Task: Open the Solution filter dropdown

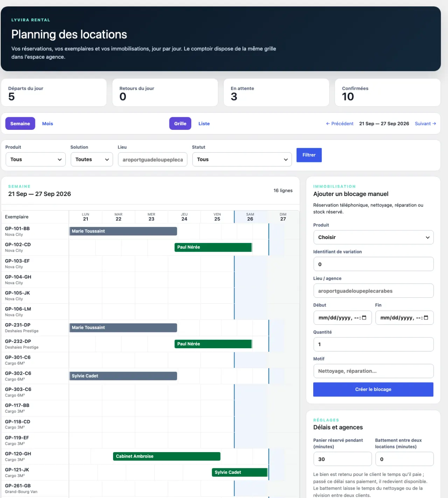Action: (x=92, y=160)
